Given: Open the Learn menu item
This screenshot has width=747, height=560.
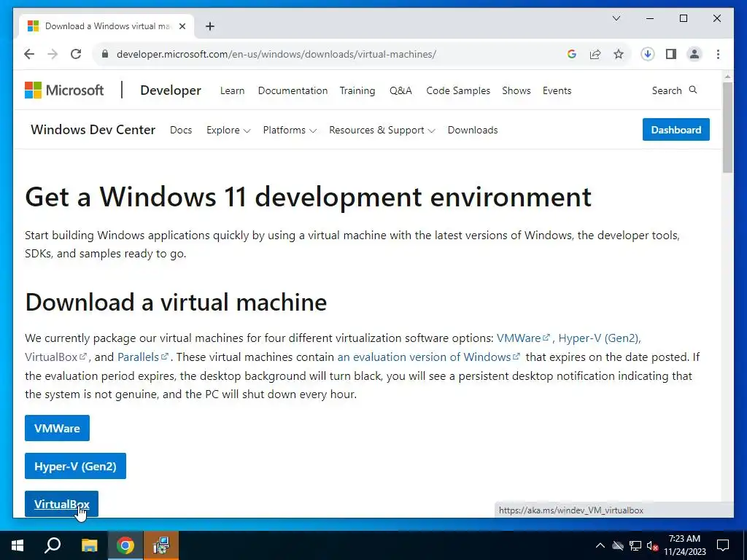Looking at the screenshot, I should tap(233, 90).
